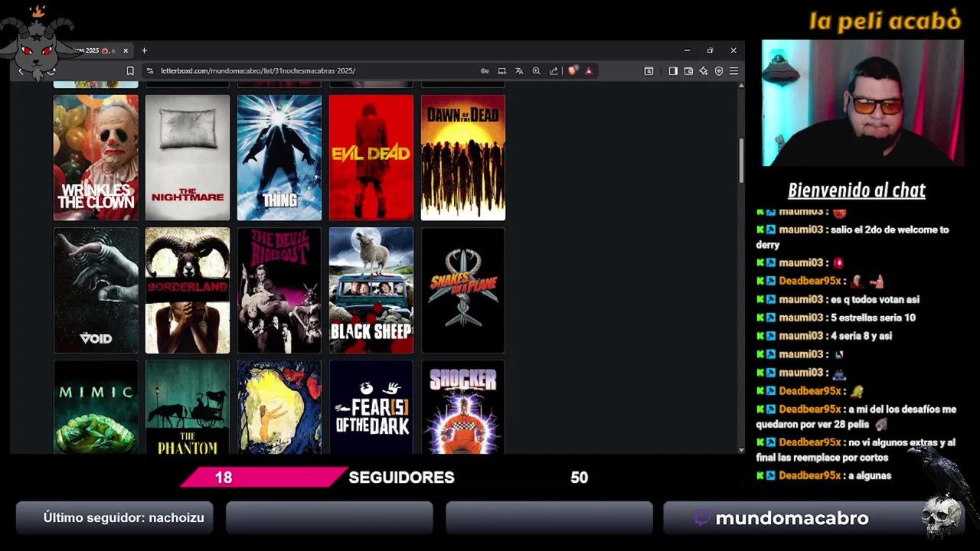This screenshot has width=980, height=551.
Task: Open a new tab with plus button
Action: coord(144,51)
